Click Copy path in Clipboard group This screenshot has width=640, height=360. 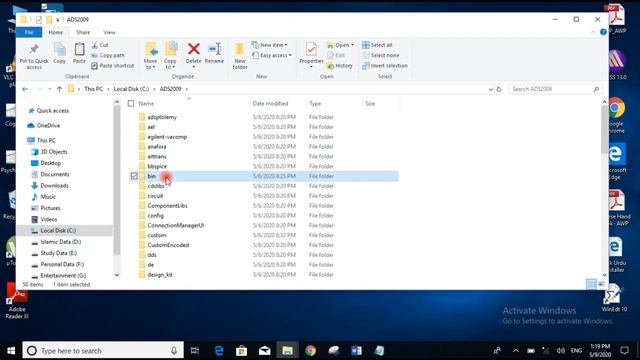(108, 55)
